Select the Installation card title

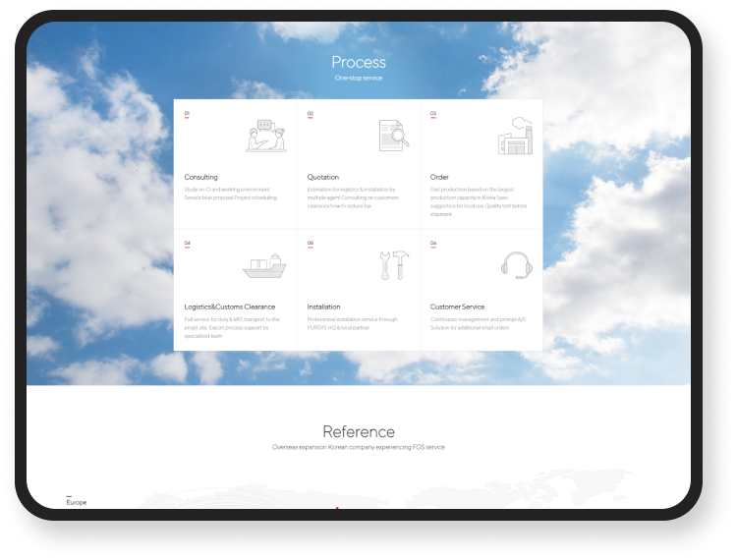pos(323,307)
